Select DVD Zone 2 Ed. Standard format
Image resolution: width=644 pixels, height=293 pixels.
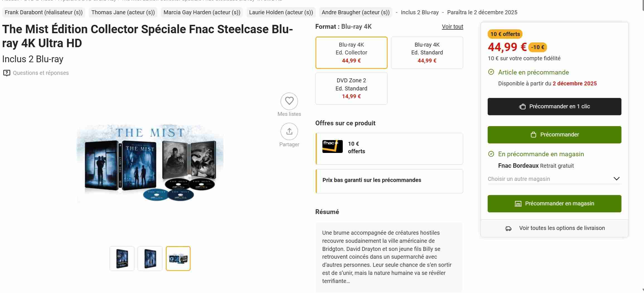click(x=351, y=88)
